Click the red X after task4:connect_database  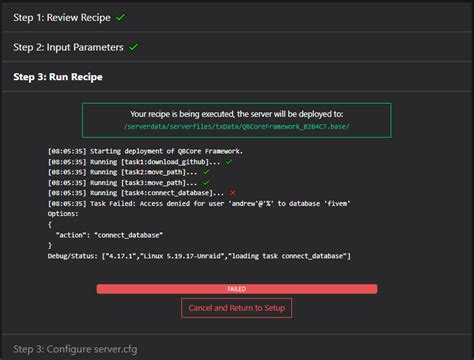pyautogui.click(x=232, y=193)
